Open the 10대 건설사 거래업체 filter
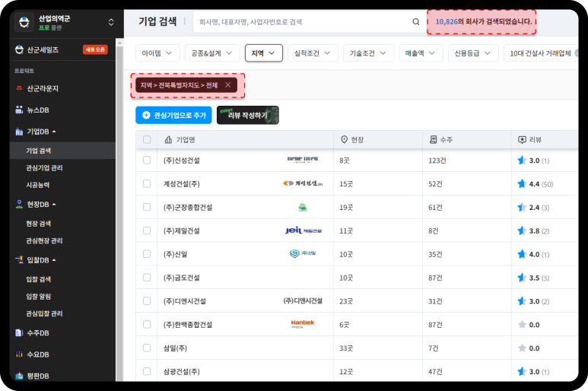This screenshot has width=588, height=391. [x=541, y=52]
